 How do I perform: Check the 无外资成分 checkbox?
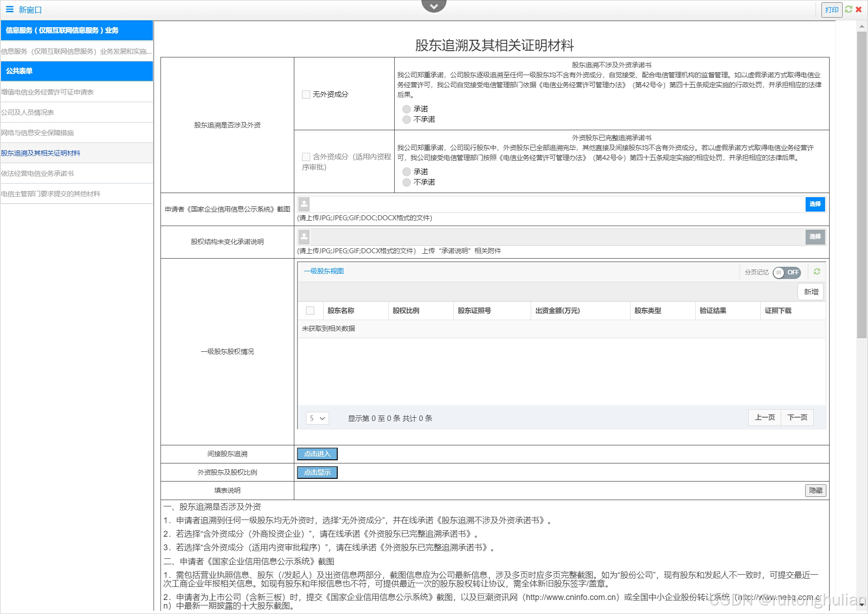click(x=306, y=94)
